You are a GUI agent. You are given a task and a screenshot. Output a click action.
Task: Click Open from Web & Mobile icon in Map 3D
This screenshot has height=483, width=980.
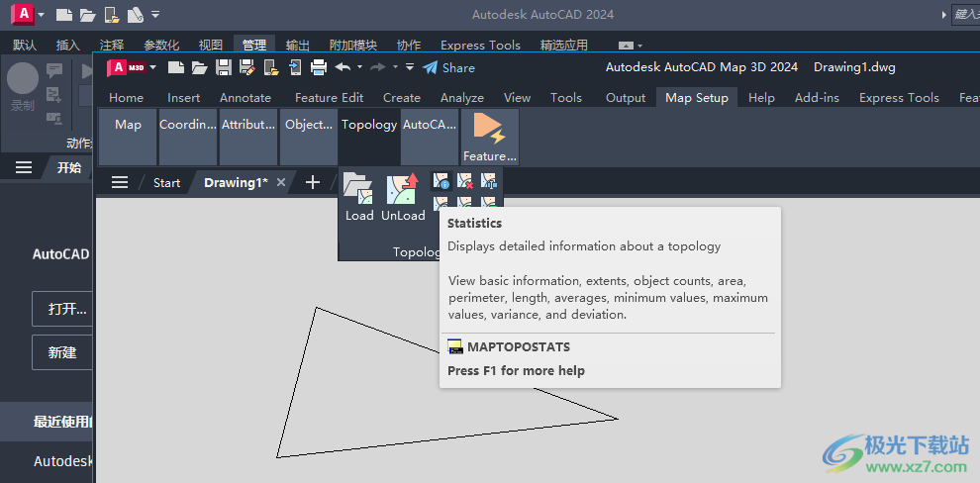click(x=270, y=67)
